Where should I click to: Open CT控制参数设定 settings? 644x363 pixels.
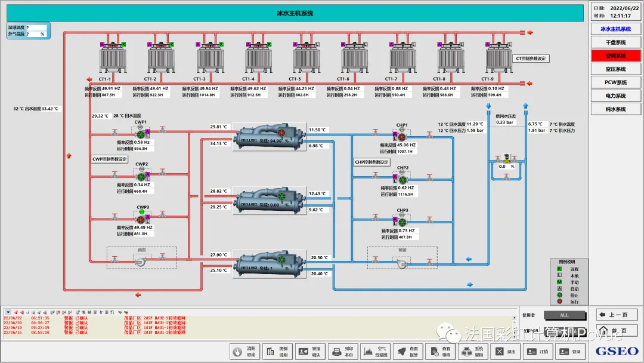tap(531, 59)
